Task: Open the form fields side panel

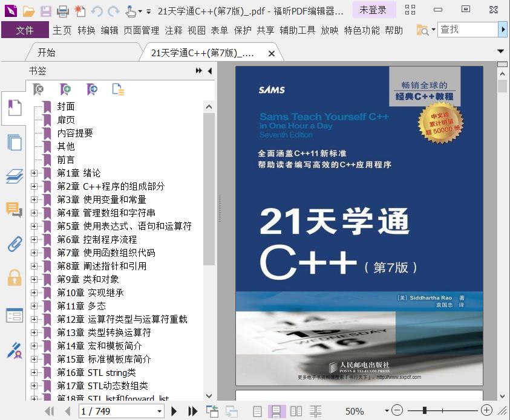Action: [15, 315]
